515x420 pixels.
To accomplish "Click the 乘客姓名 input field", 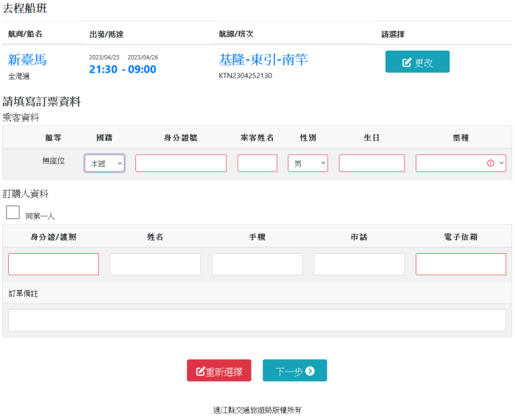I will coord(257,163).
